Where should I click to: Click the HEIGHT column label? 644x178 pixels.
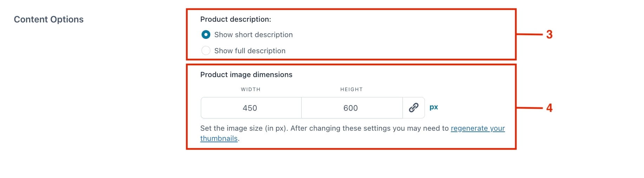[351, 89]
